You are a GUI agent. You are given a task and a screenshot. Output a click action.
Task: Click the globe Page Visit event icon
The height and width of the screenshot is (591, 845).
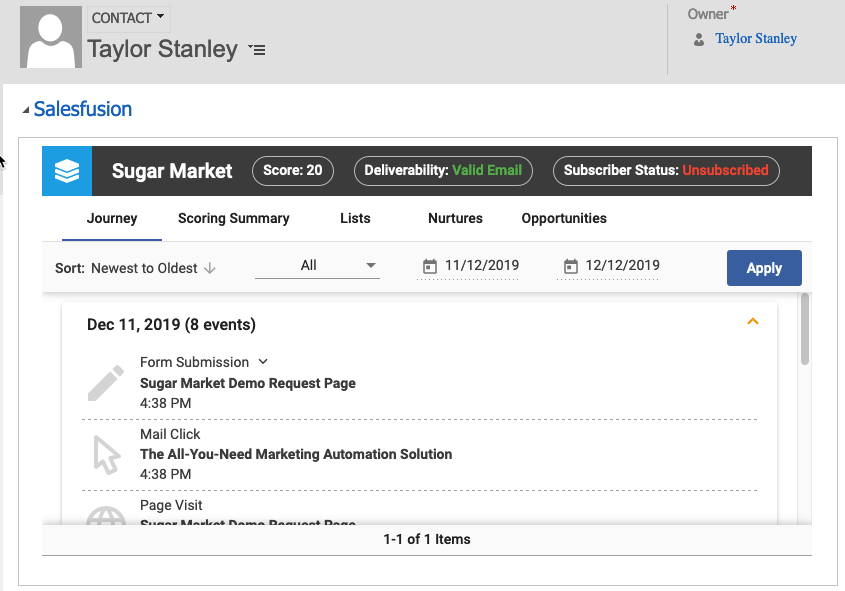click(x=106, y=515)
